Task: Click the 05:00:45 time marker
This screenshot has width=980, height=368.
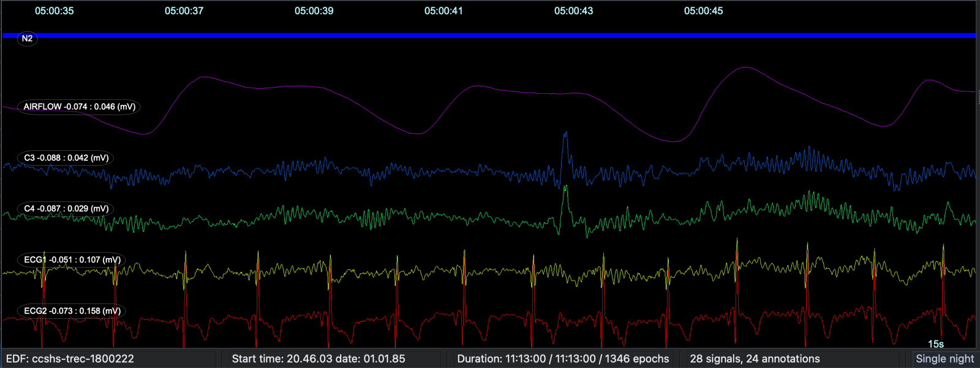Action: (x=703, y=11)
